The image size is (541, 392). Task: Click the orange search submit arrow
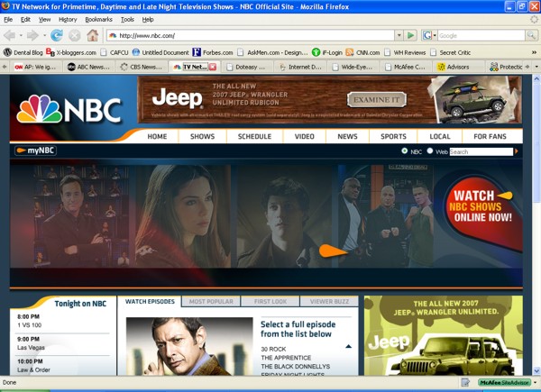pos(517,151)
